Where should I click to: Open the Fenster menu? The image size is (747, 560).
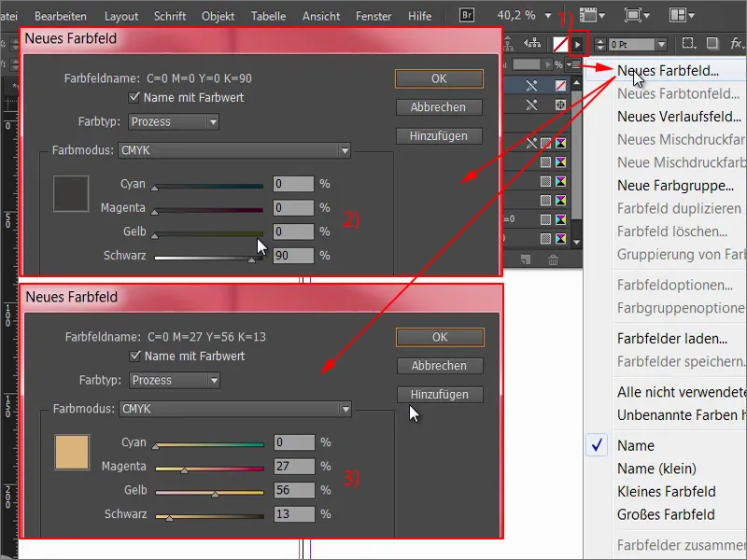point(373,16)
